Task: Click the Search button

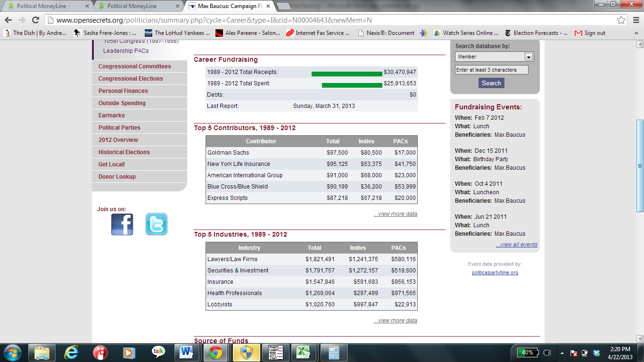Action: tap(491, 83)
